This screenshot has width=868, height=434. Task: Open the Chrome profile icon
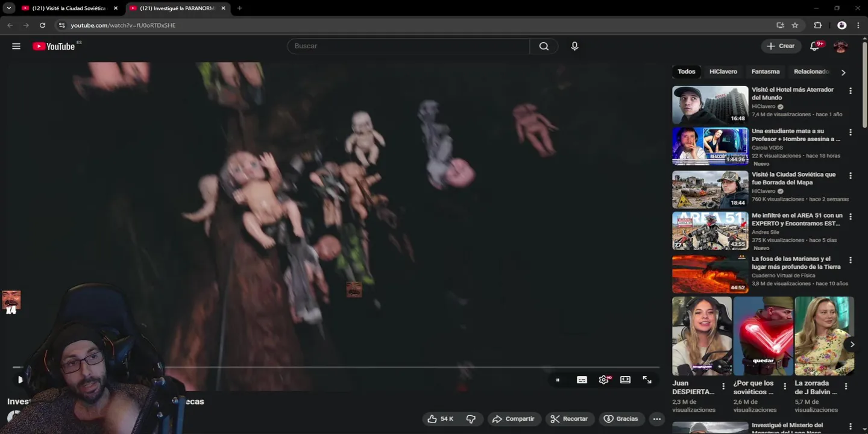point(842,25)
